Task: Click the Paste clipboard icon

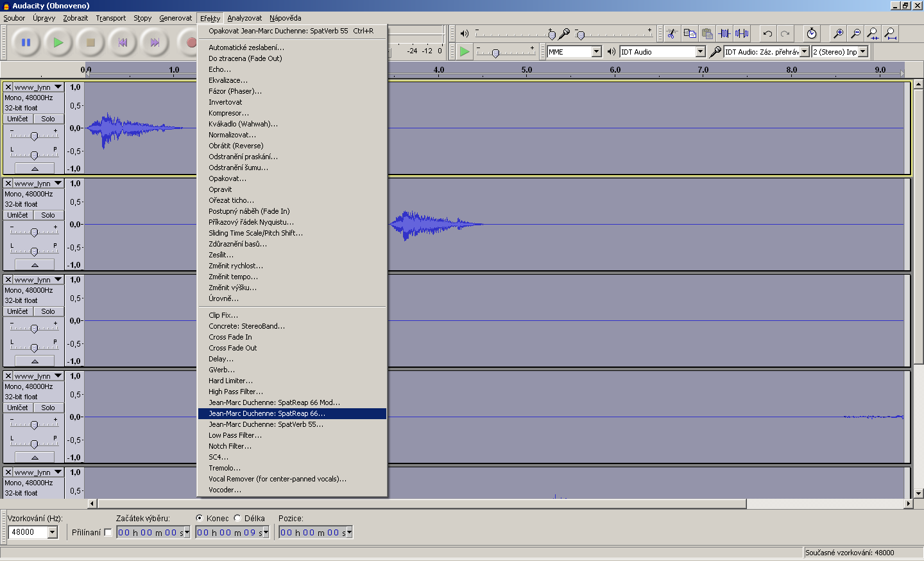Action: click(x=707, y=33)
